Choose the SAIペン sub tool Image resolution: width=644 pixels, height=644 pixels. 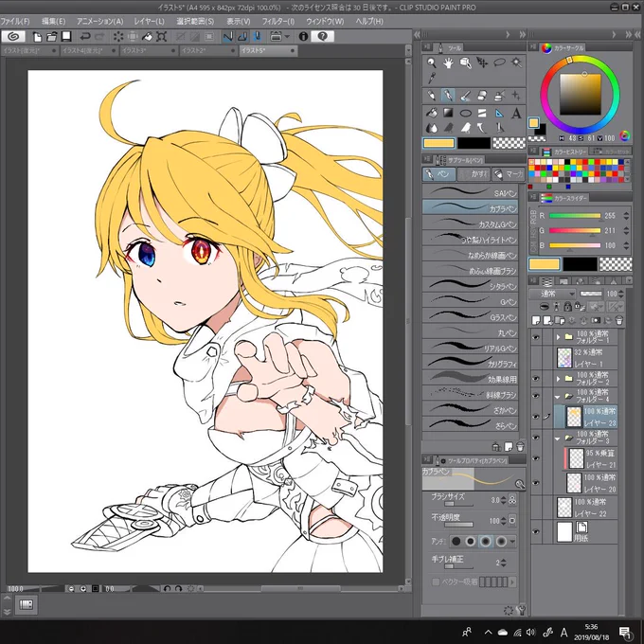[471, 192]
